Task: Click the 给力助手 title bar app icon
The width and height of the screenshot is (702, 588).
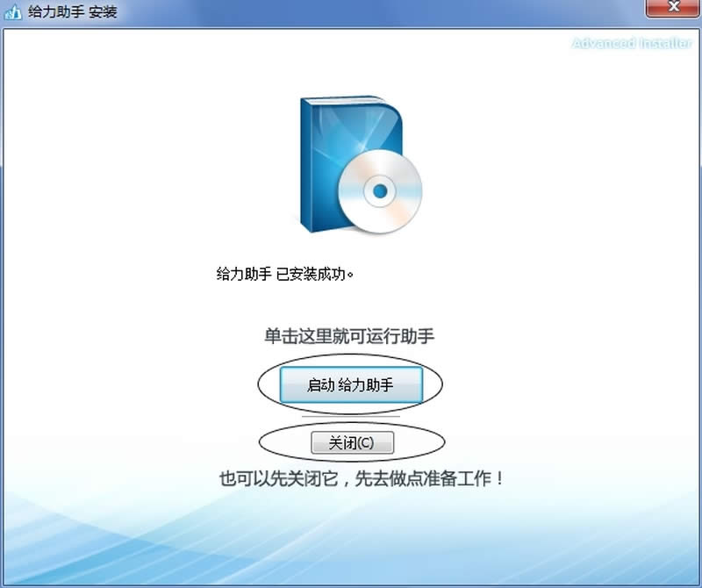Action: click(x=12, y=12)
